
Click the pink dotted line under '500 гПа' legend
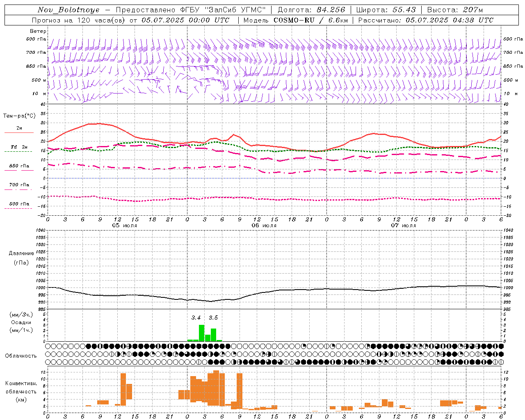click(18, 209)
